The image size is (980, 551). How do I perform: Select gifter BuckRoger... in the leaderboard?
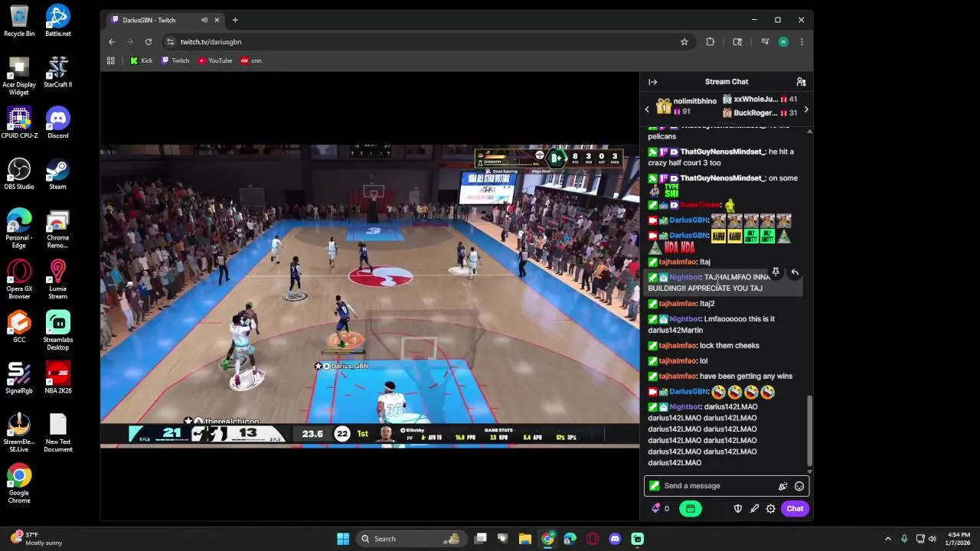759,113
